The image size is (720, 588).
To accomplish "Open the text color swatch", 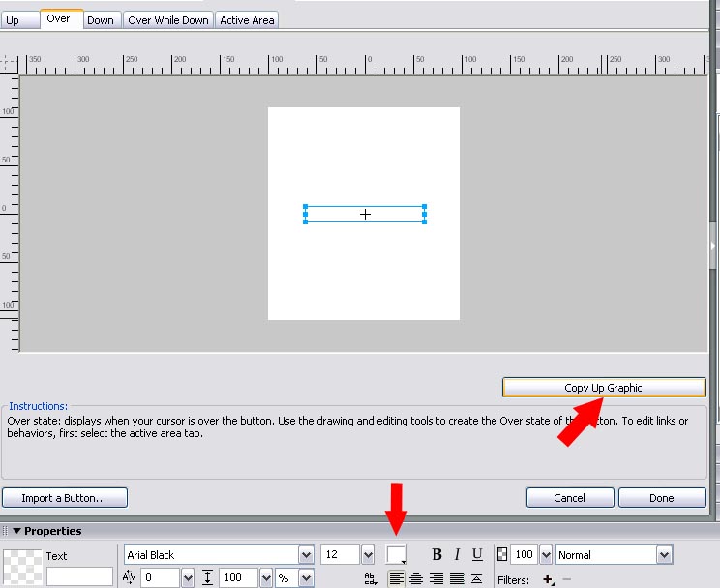I will coord(397,555).
